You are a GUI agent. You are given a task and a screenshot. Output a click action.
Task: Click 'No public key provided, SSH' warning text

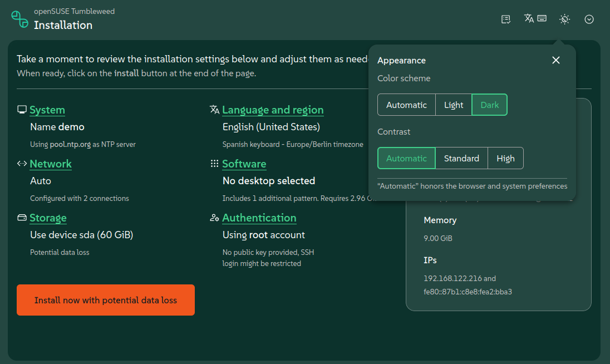point(268,252)
